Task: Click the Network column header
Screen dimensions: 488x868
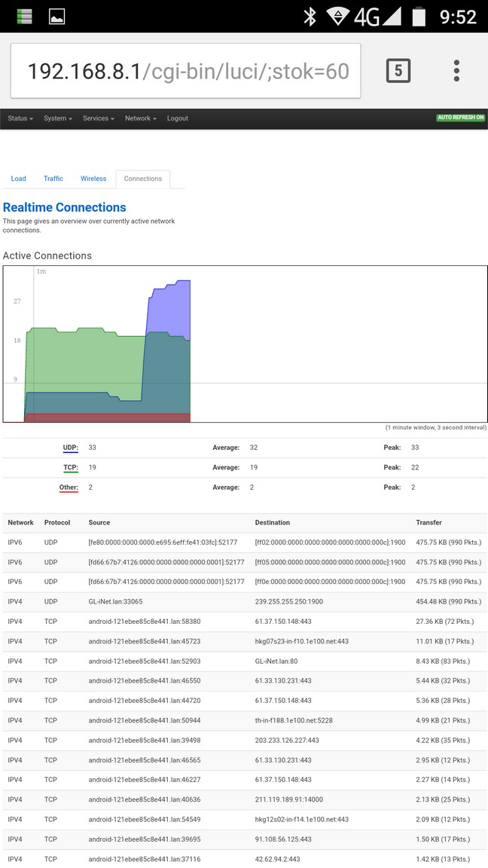Action: tap(20, 523)
